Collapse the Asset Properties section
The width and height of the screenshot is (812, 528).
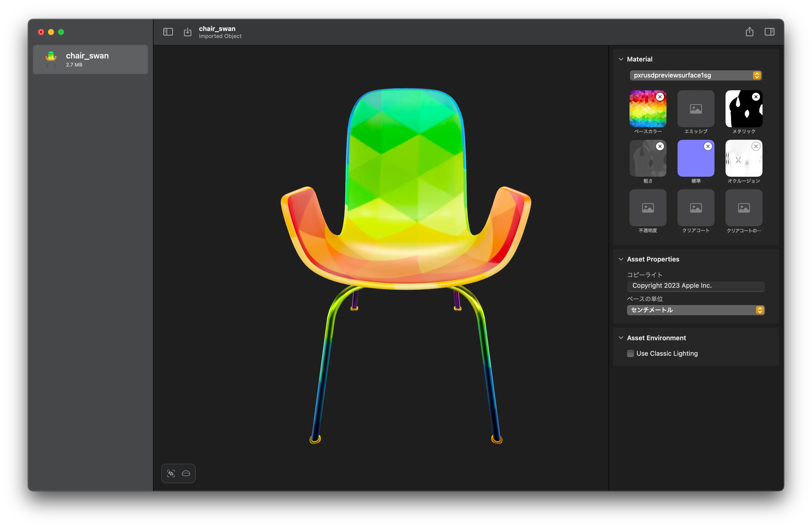620,259
